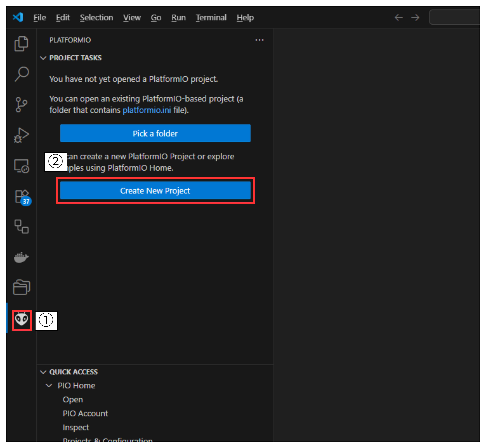Screen dimensions: 486x448
Task: Select PIO Account in Quick Access
Action: pyautogui.click(x=85, y=413)
